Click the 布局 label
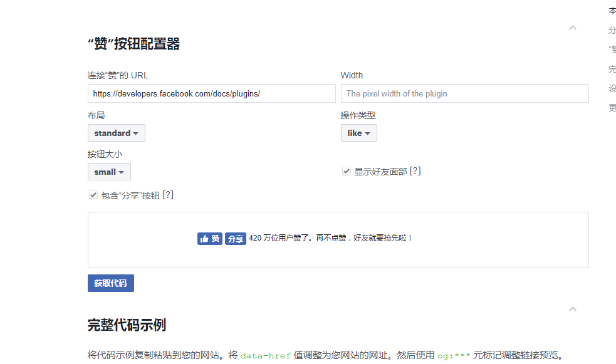The image size is (616, 364). click(x=97, y=115)
